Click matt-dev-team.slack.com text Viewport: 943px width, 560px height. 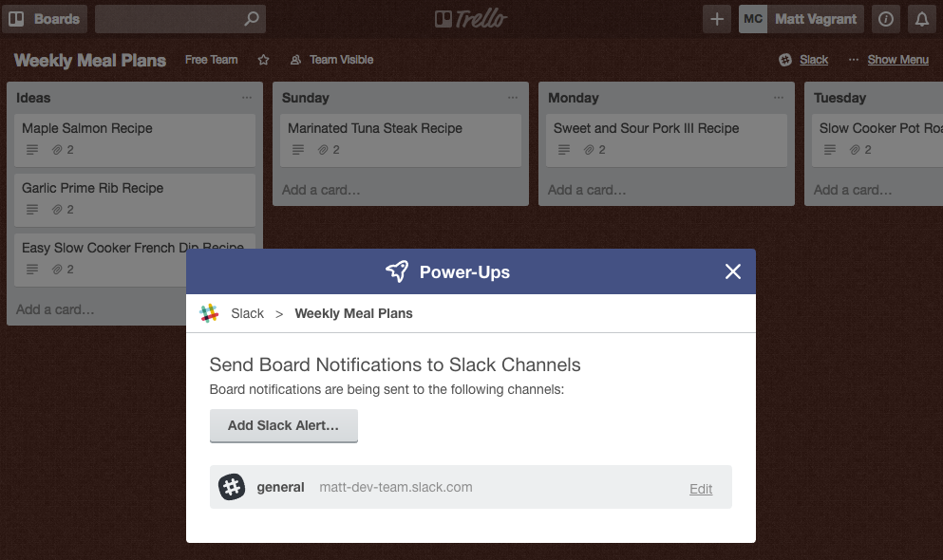[x=396, y=487]
